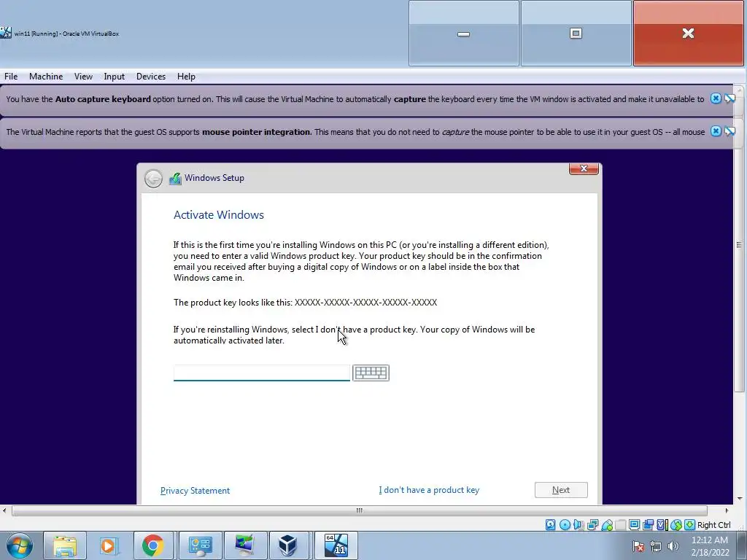Image resolution: width=747 pixels, height=560 pixels.
Task: Open the Machine menu
Action: (x=46, y=76)
